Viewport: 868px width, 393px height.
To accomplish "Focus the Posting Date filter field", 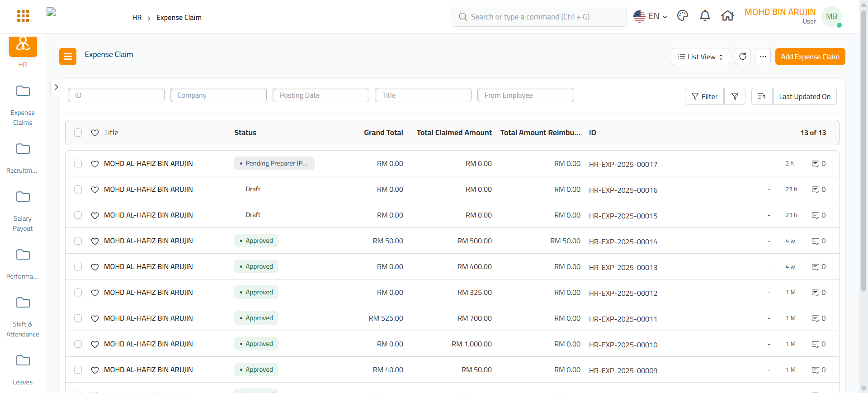I will click(321, 95).
